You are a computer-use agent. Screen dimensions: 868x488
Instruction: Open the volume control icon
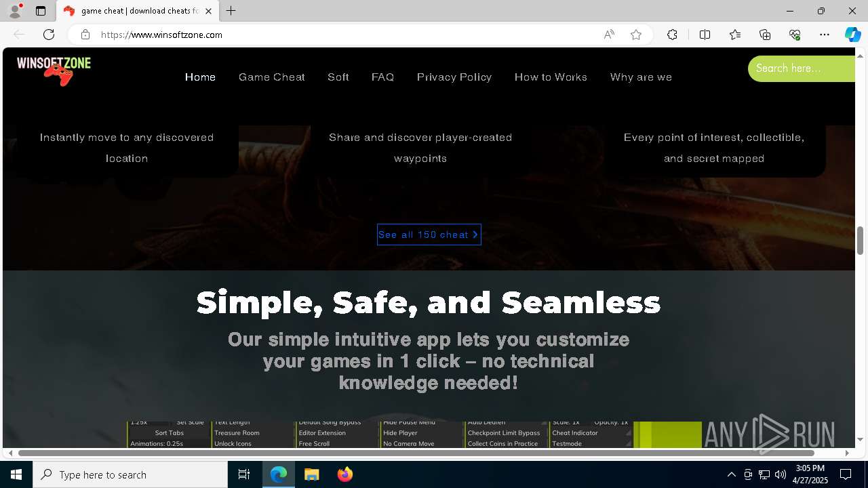(x=781, y=474)
